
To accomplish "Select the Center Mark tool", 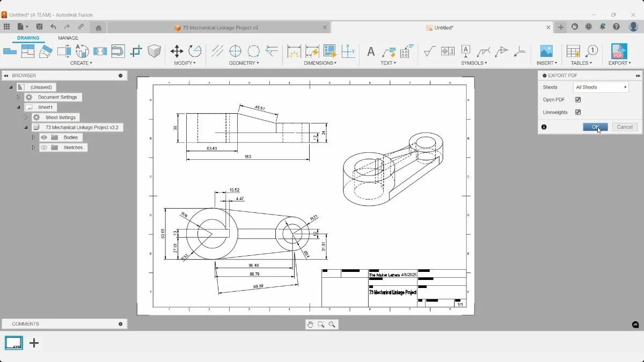I will 236,51.
